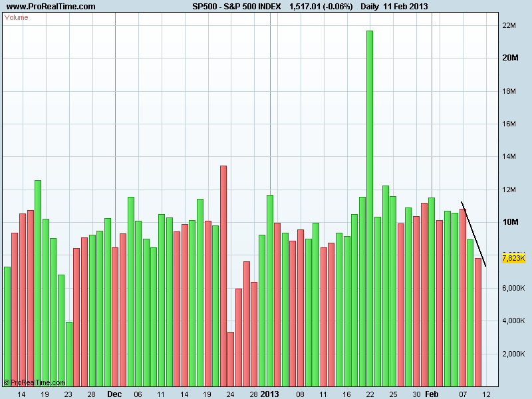Click the 1,517.01 (-0.06%) price value

coord(321,7)
